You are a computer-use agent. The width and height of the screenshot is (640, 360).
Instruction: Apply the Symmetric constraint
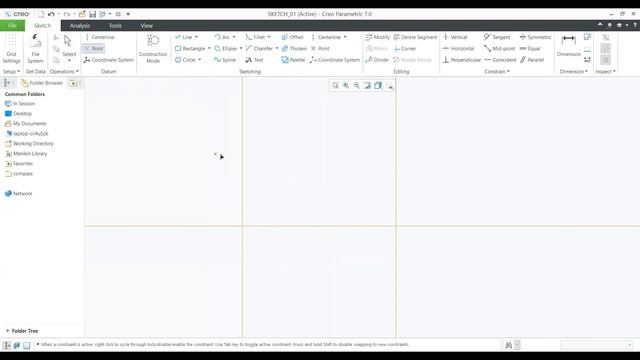point(536,37)
